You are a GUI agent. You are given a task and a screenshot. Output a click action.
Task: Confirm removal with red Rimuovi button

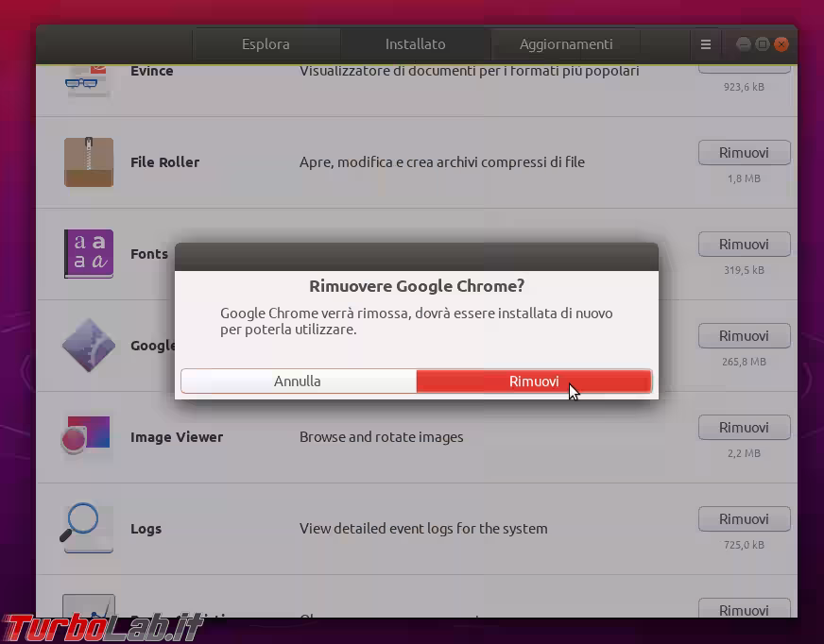point(534,381)
